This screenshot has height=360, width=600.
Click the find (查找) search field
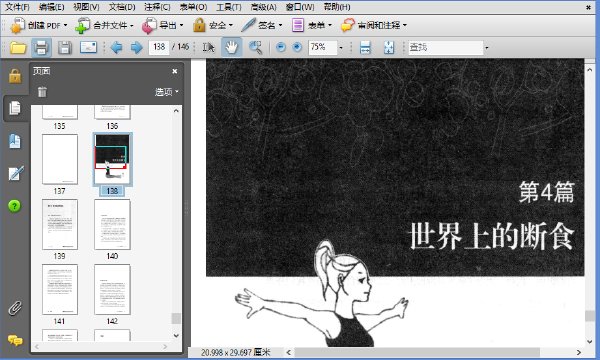click(x=446, y=47)
